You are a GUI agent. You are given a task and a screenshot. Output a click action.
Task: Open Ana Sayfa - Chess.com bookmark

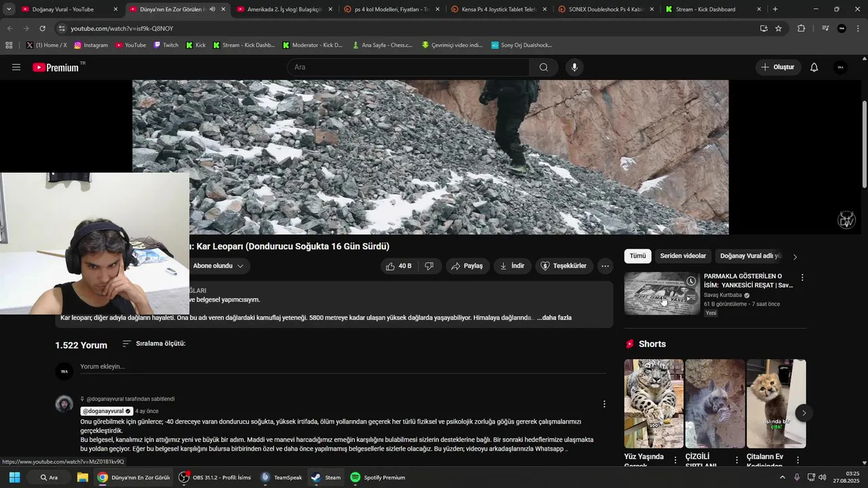382,45
